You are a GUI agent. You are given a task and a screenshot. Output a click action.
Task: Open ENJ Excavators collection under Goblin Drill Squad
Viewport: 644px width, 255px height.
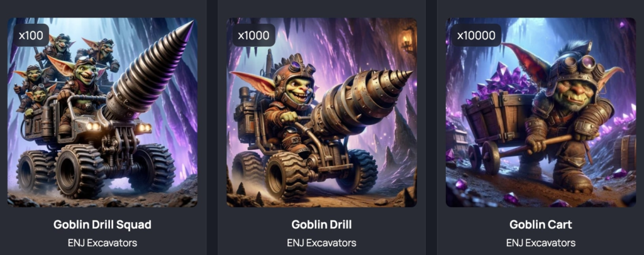(103, 242)
